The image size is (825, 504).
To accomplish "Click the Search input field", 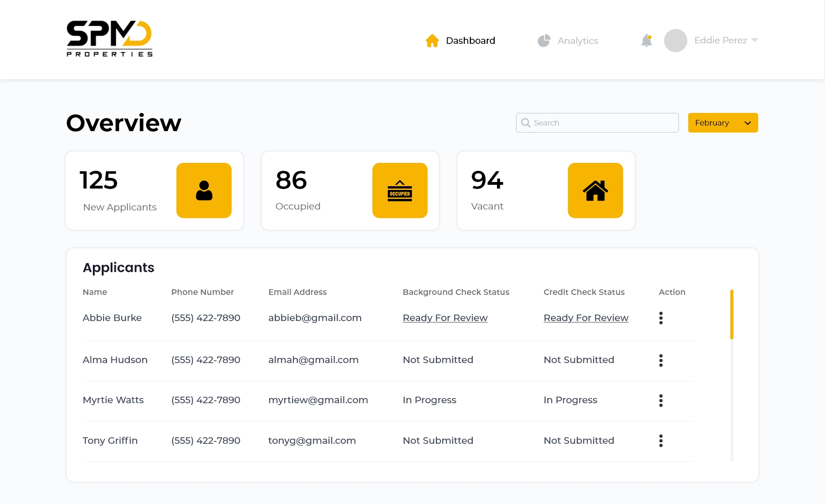I will 597,123.
